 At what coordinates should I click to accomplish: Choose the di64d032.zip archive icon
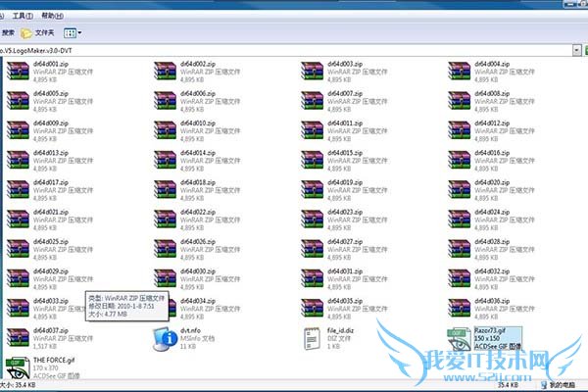click(459, 278)
